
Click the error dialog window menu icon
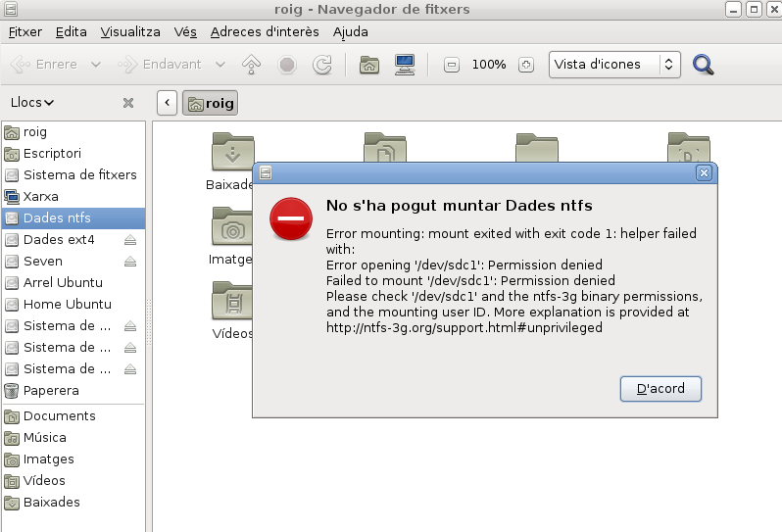coord(266,173)
